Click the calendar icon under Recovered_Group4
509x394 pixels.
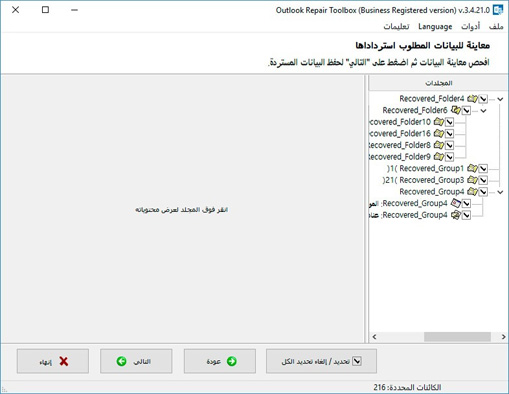point(456,203)
